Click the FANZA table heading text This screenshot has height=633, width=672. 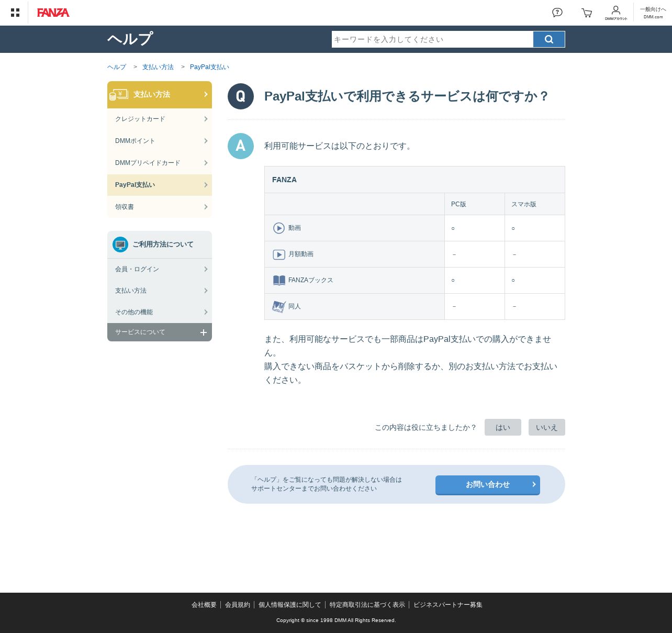(284, 180)
